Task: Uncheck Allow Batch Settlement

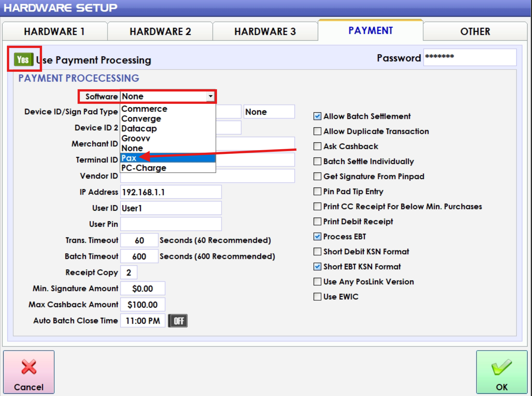Action: [x=317, y=116]
